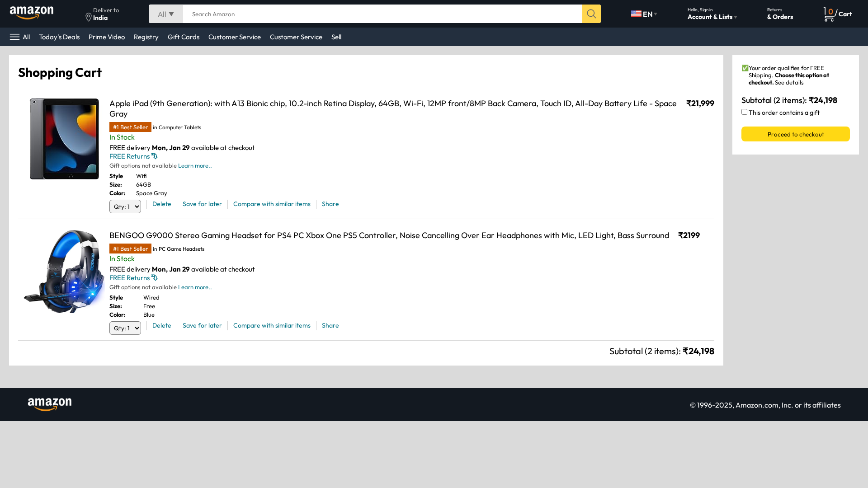Check 'This order contains a gift' checkbox
This screenshot has height=488, width=868.
click(744, 112)
